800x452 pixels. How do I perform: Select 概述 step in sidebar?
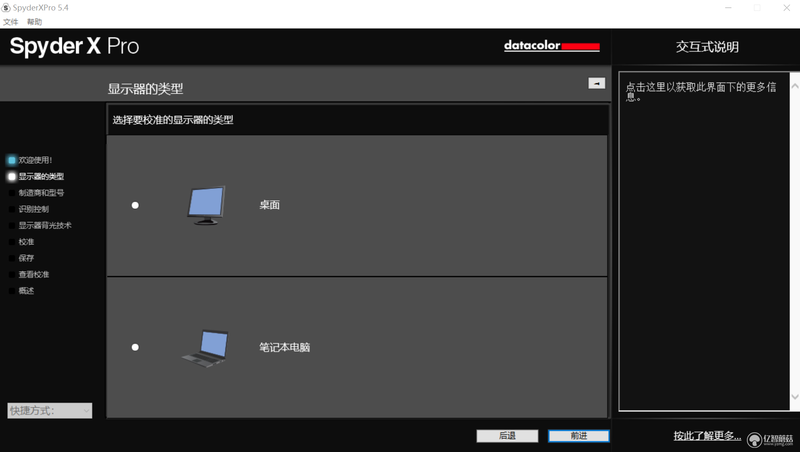coord(26,291)
